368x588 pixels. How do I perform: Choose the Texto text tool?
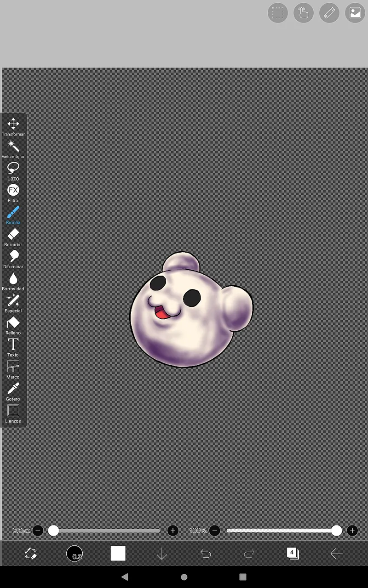click(x=13, y=347)
